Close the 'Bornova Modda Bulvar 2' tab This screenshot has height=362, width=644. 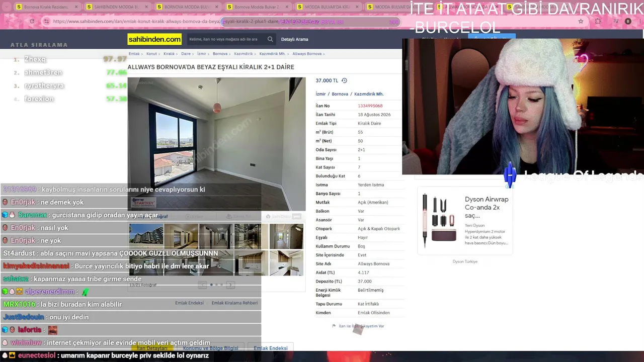pyautogui.click(x=287, y=7)
